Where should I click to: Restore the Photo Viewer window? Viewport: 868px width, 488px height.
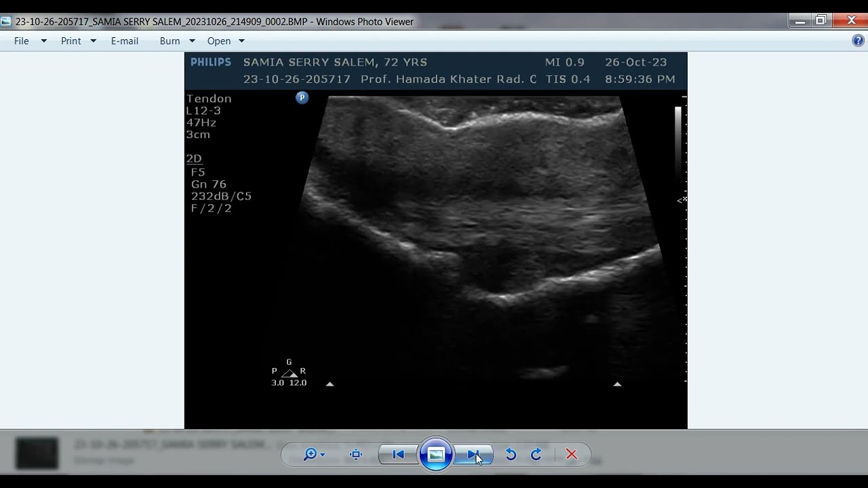(x=821, y=21)
